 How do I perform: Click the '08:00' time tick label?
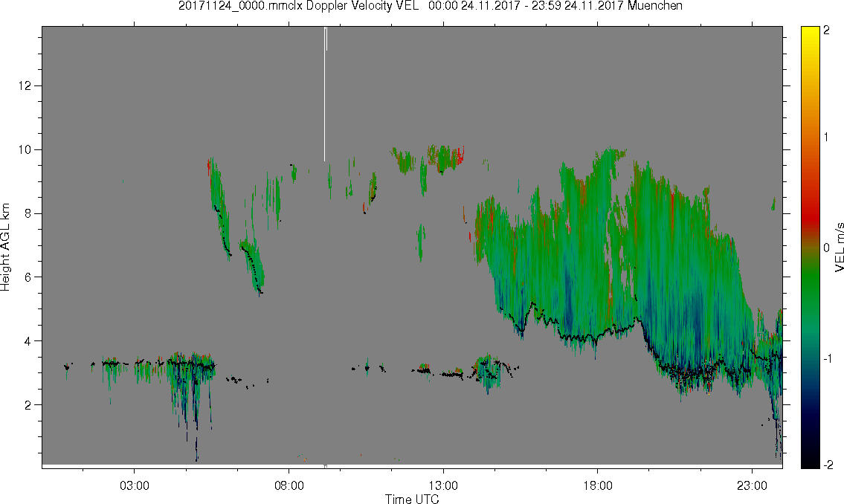point(289,485)
